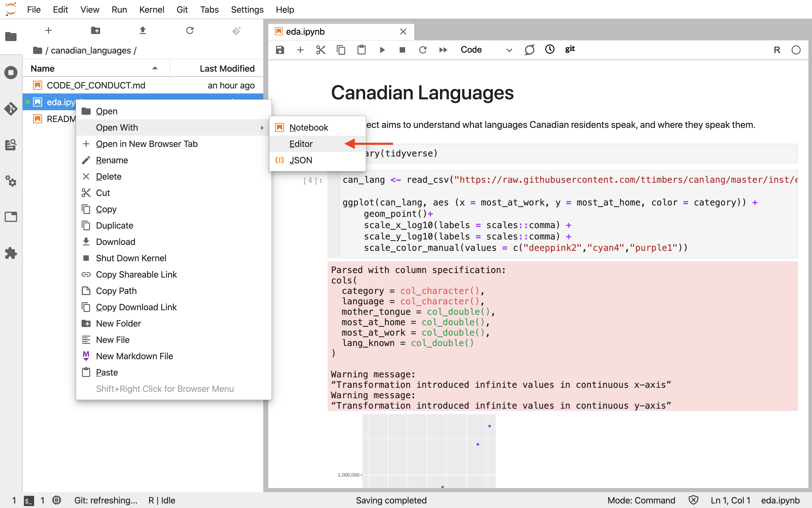Click the R kernel name in toolbar

point(777,50)
